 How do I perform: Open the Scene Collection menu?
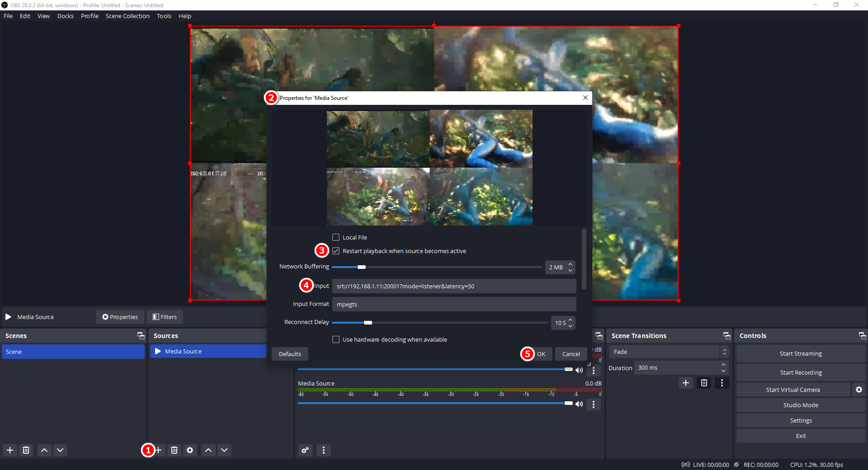[127, 16]
